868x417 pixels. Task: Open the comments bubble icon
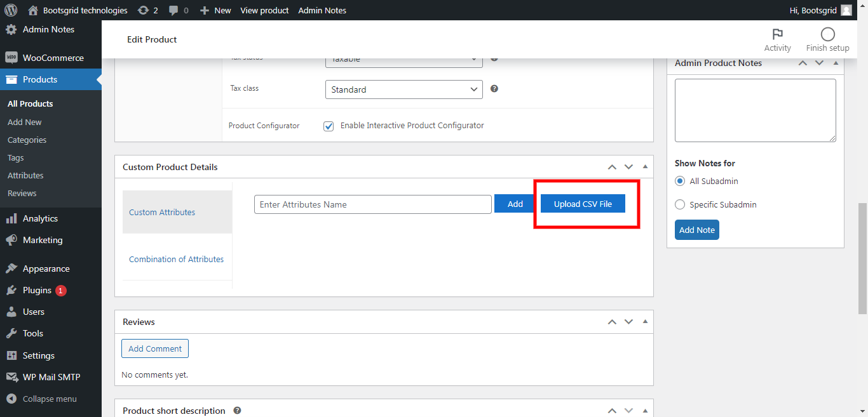173,11
